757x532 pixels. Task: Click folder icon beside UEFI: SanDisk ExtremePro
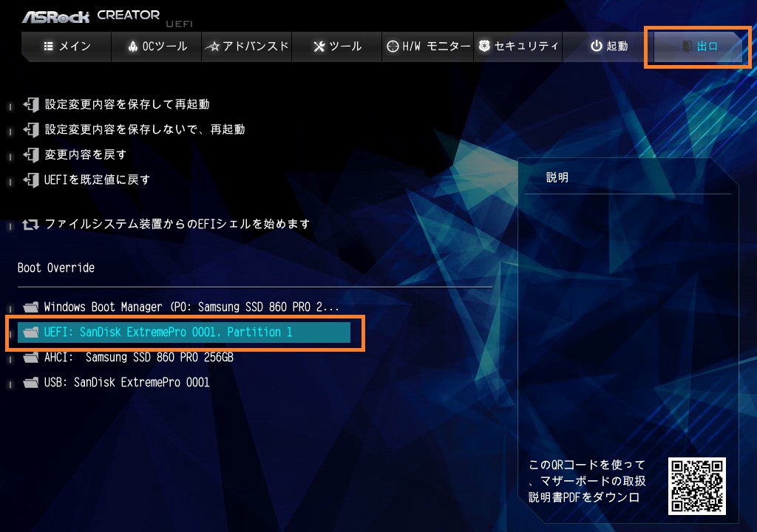31,332
